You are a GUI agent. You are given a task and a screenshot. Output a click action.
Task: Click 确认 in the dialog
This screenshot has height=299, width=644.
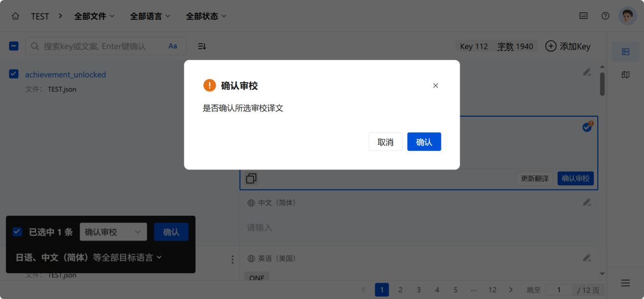[x=424, y=142]
